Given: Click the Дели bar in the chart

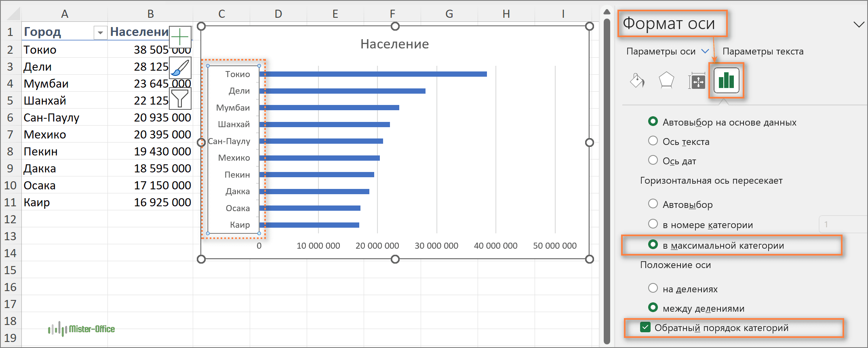Looking at the screenshot, I should [x=342, y=91].
